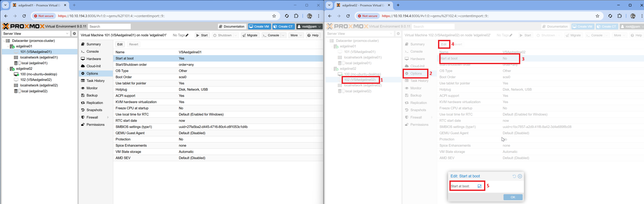Click the pencil icon next to No Tags, left window
The image size is (644, 204).
[187, 35]
